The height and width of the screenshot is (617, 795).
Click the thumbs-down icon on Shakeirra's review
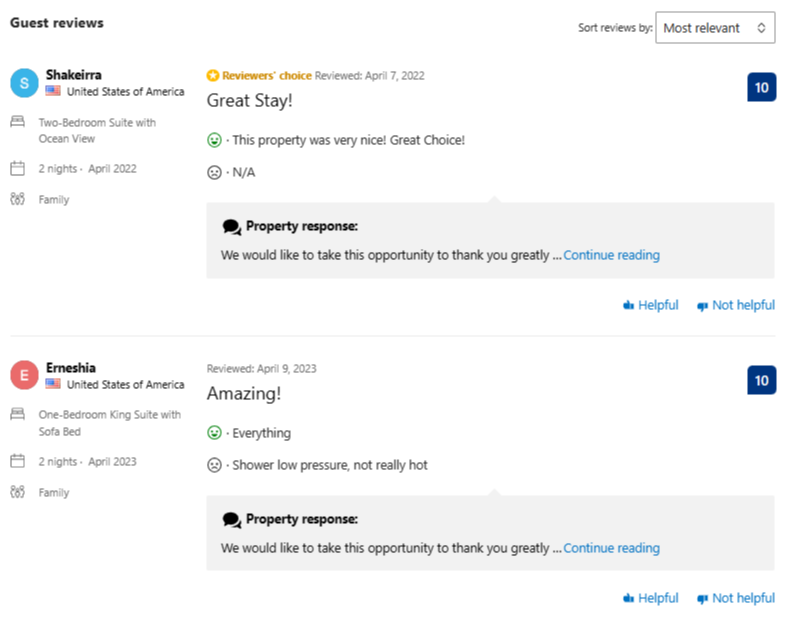[x=702, y=306]
